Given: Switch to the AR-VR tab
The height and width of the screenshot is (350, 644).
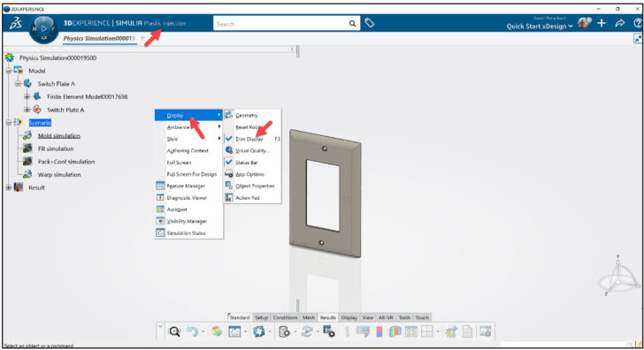Looking at the screenshot, I should (x=386, y=317).
